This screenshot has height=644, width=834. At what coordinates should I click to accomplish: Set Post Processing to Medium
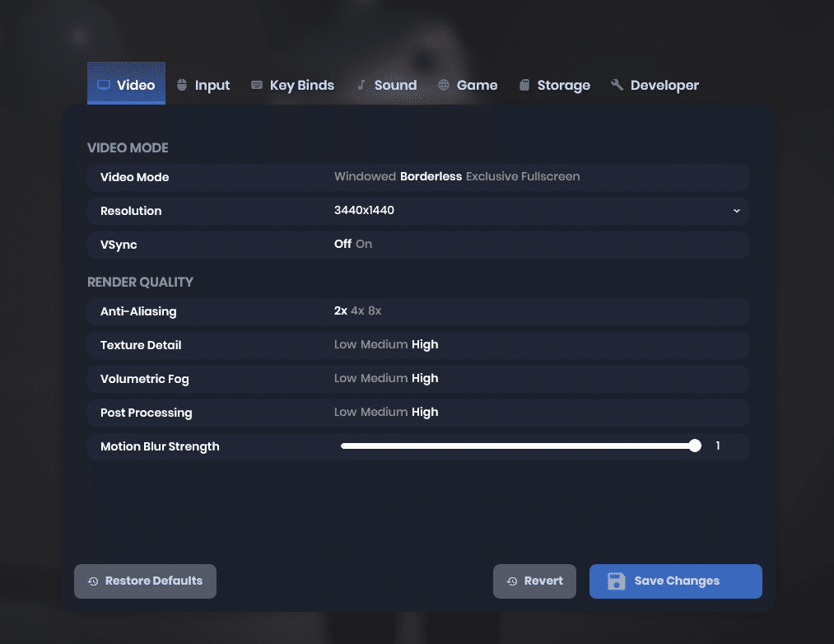coord(384,412)
